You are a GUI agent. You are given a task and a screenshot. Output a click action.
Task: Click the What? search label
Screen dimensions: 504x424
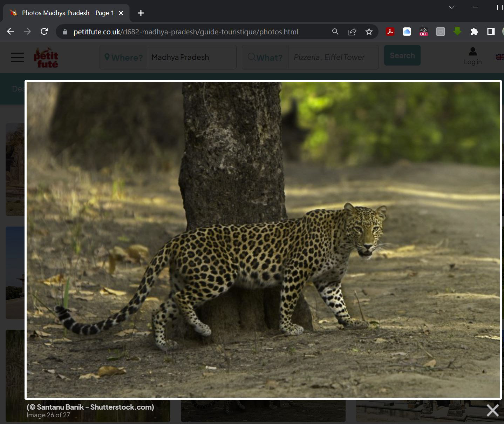(x=265, y=57)
